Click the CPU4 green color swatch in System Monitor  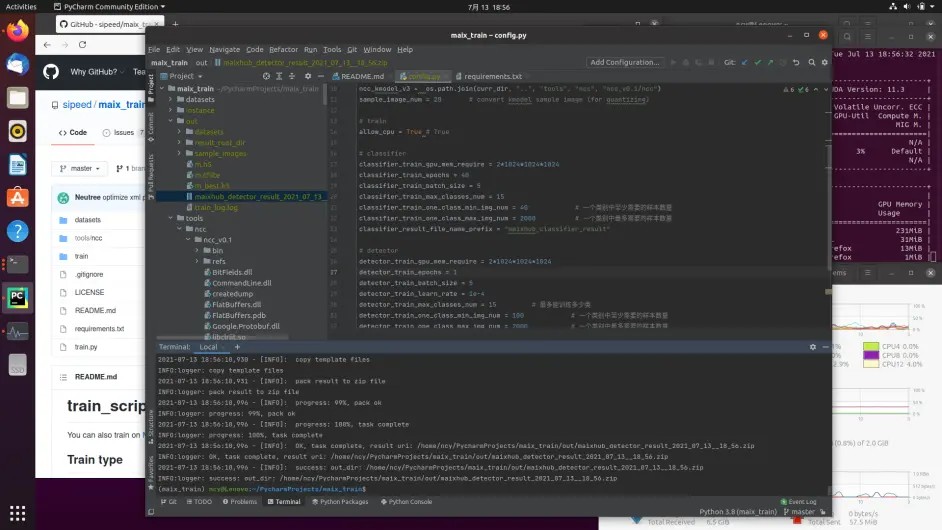[871, 346]
